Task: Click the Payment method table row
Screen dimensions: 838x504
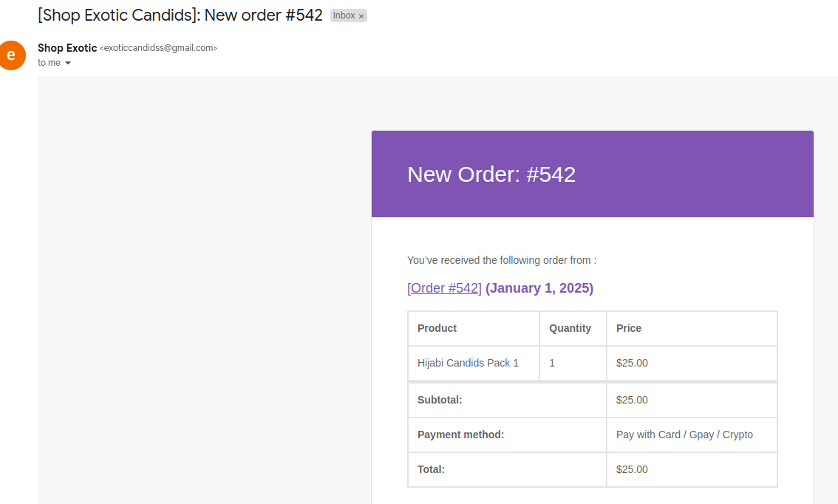Action: 591,435
